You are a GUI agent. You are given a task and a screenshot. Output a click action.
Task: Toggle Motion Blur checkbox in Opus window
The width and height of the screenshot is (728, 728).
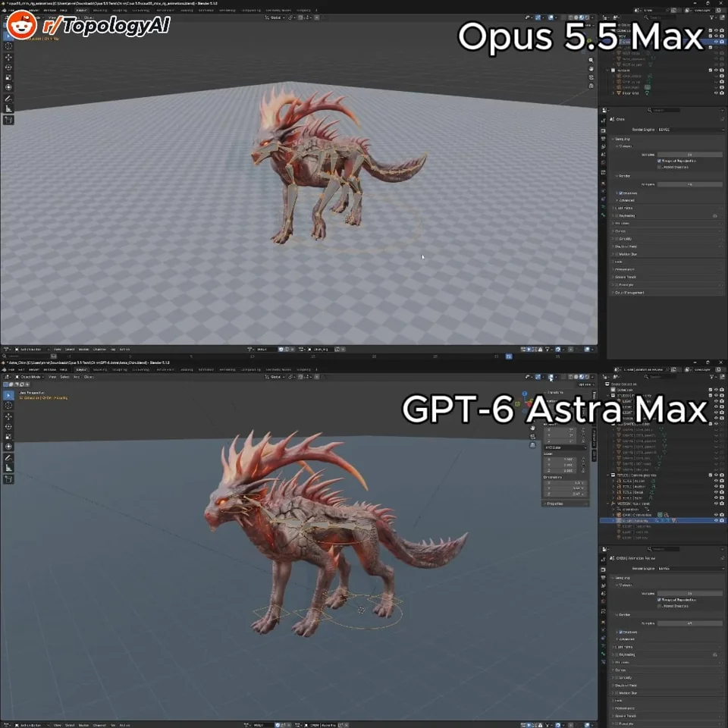[x=617, y=254]
